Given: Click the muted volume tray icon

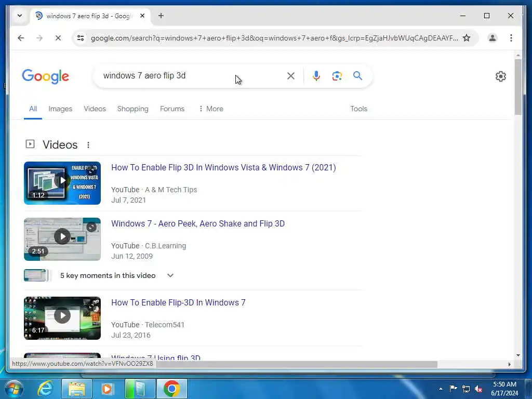Looking at the screenshot, I should pos(478,389).
